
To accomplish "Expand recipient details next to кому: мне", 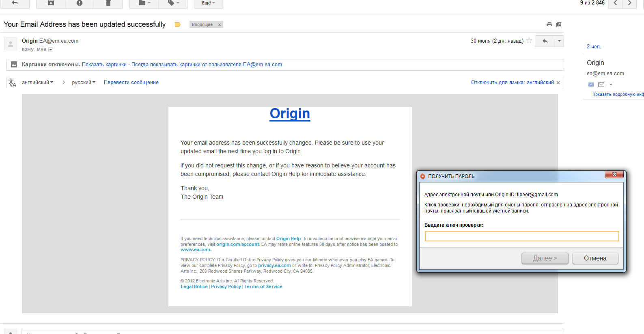I will tap(51, 50).
